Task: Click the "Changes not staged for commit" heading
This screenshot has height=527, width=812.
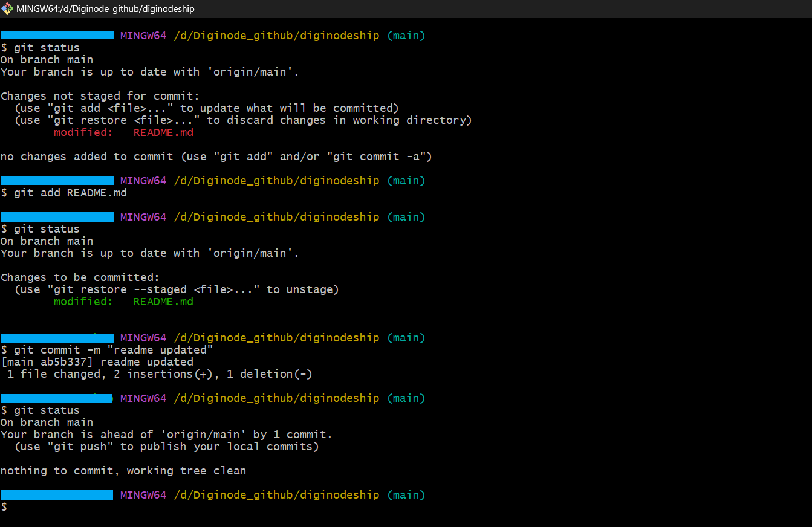Action: tap(100, 96)
